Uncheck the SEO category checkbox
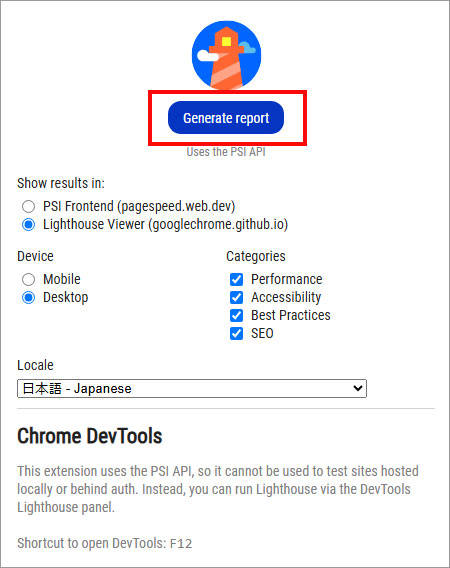Screen dimensions: 450x568 coord(236,333)
